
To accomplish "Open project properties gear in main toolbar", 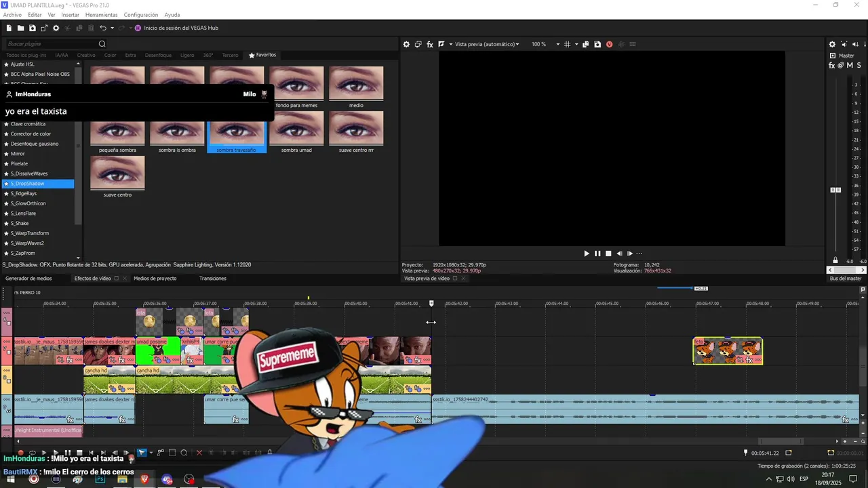I will (x=56, y=28).
